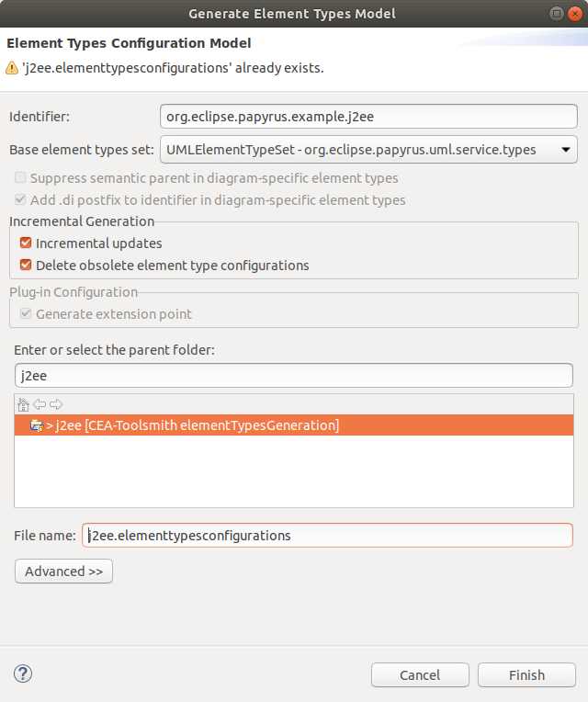The image size is (588, 702).
Task: Click the forward arrow in folder browser
Action: point(56,404)
